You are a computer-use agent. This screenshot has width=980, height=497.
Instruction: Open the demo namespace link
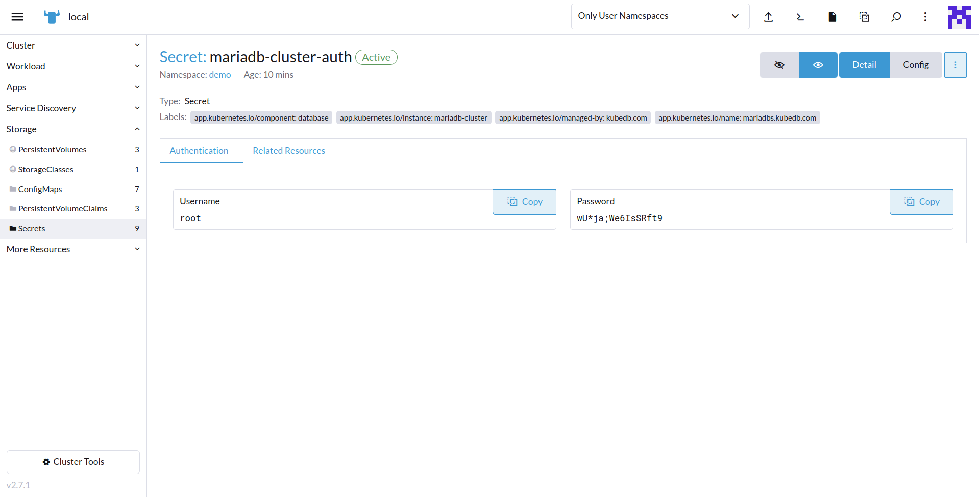pyautogui.click(x=219, y=75)
